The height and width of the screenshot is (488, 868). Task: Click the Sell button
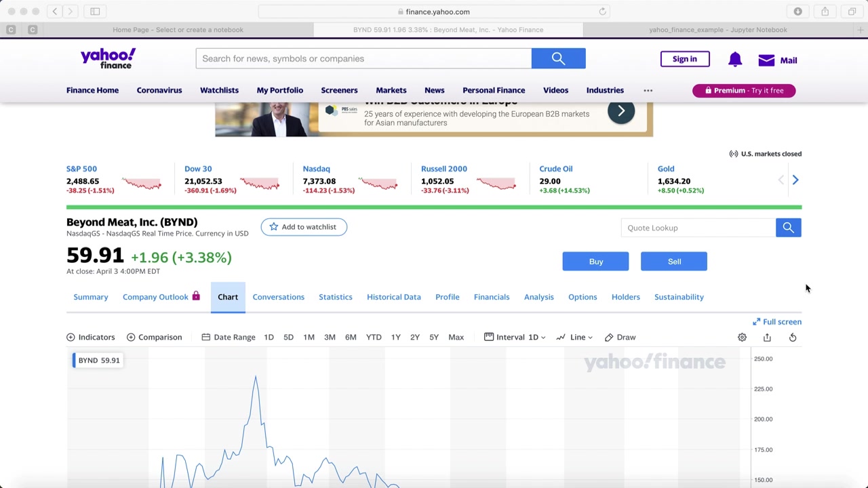coord(674,262)
